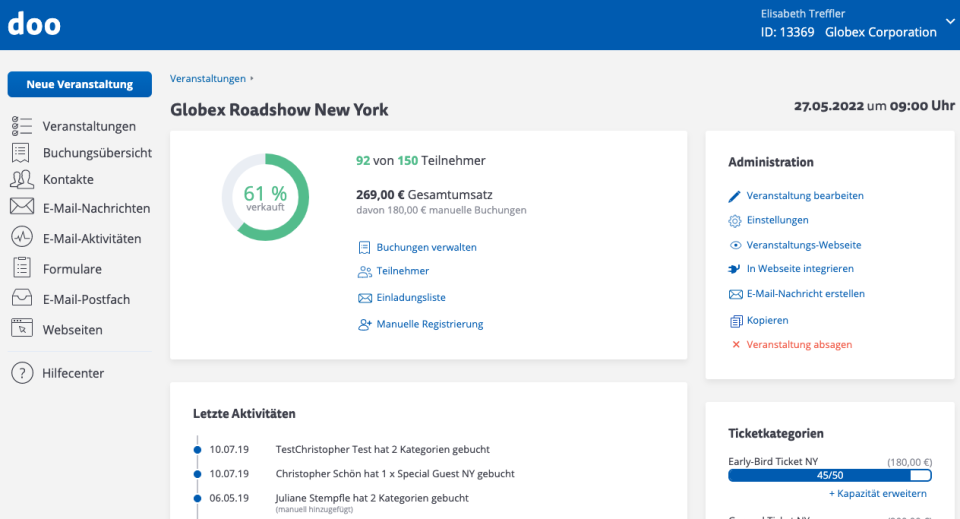The width and height of the screenshot is (960, 519).
Task: Click the Formulare clipboard icon
Action: [x=22, y=268]
